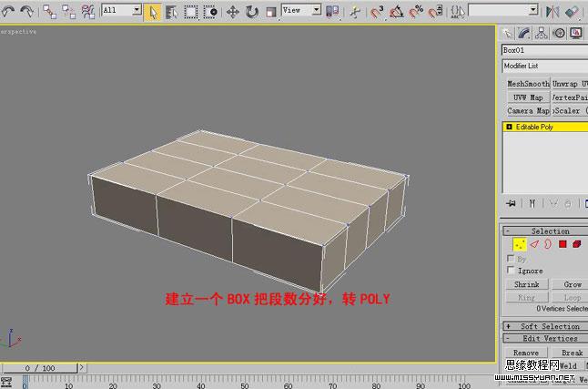This screenshot has width=588, height=389.
Task: Activate the Select and Move tool
Action: click(232, 12)
